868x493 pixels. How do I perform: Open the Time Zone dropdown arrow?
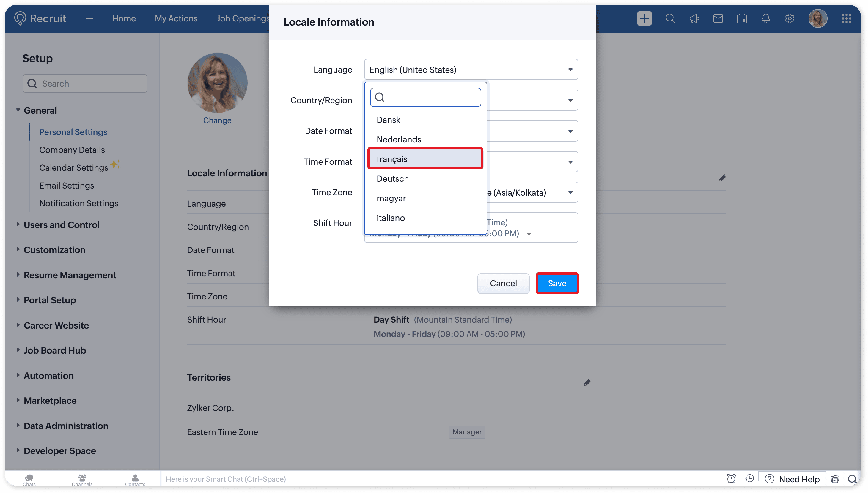(570, 193)
